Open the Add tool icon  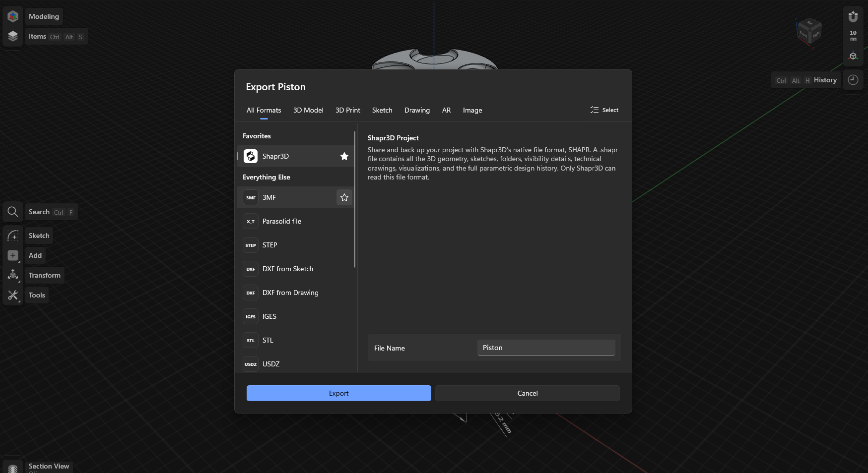pyautogui.click(x=13, y=256)
